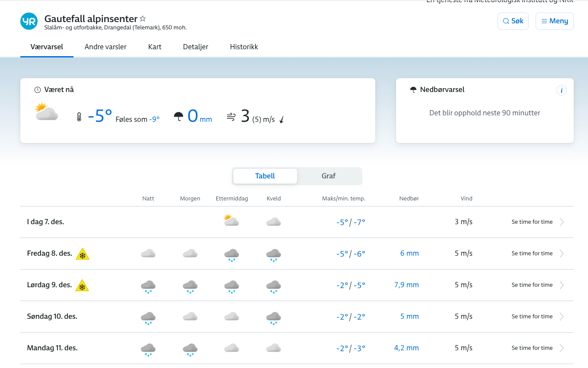The width and height of the screenshot is (588, 368).
Task: Click Søndag's Ettermiddag cloud icon
Action: (x=232, y=317)
